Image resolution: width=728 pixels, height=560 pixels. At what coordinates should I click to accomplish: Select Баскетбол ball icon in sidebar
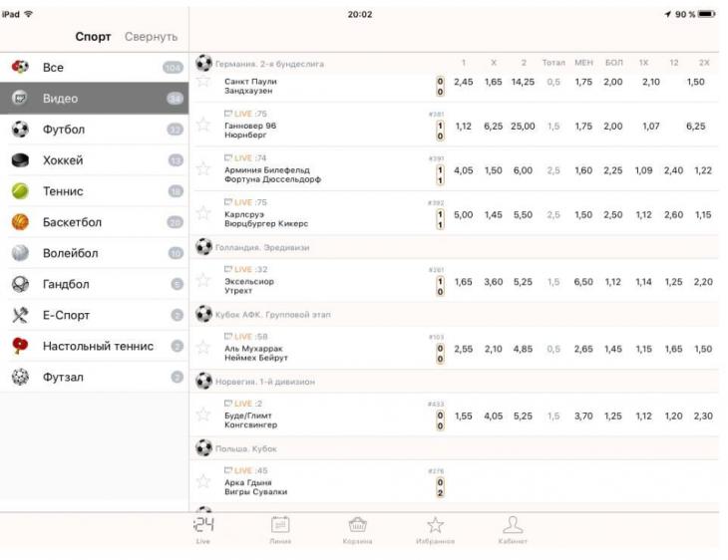pyautogui.click(x=19, y=222)
